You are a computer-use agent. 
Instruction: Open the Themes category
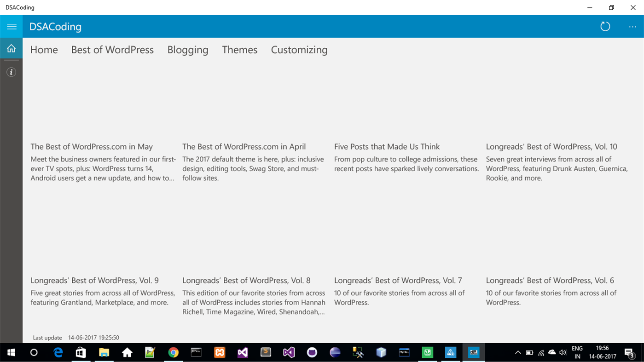239,50
